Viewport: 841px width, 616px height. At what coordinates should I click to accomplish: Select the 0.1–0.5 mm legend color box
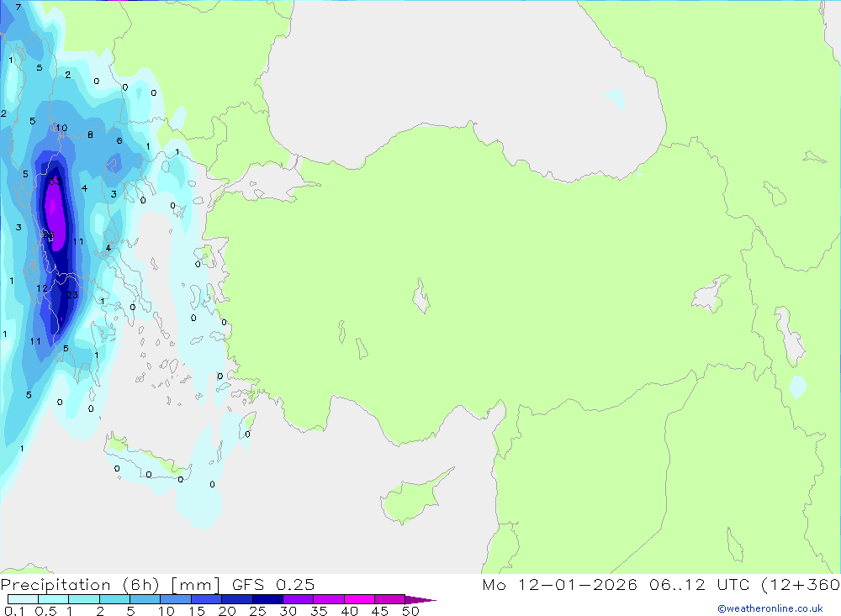click(x=23, y=599)
